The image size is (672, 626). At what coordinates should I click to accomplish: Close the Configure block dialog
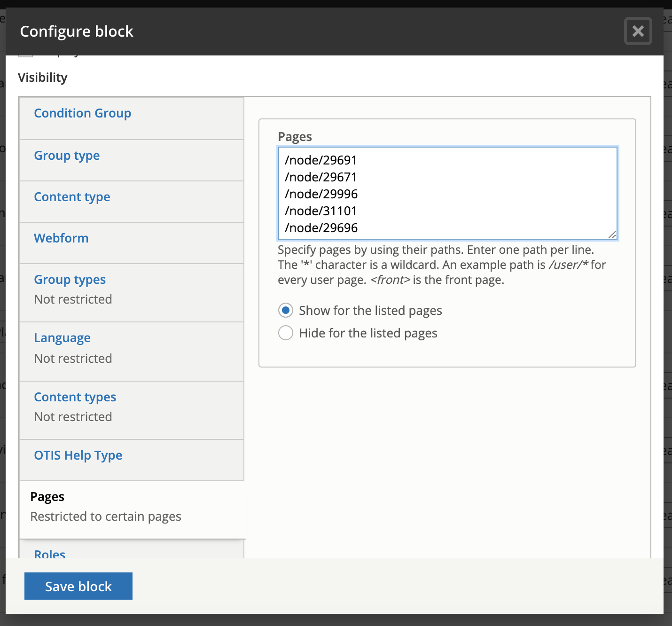638,31
